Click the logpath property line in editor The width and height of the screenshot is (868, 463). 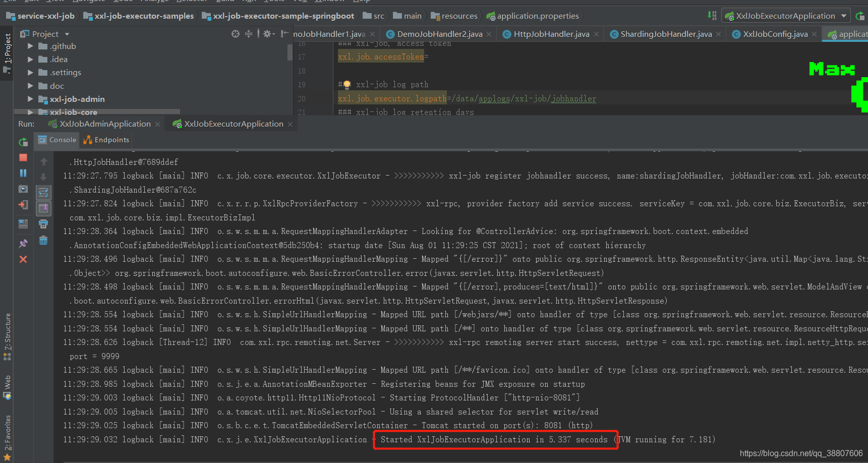click(467, 99)
